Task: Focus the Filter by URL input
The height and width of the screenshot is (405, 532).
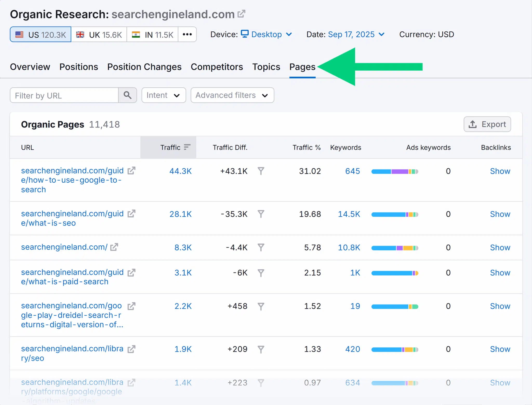Action: 64,95
